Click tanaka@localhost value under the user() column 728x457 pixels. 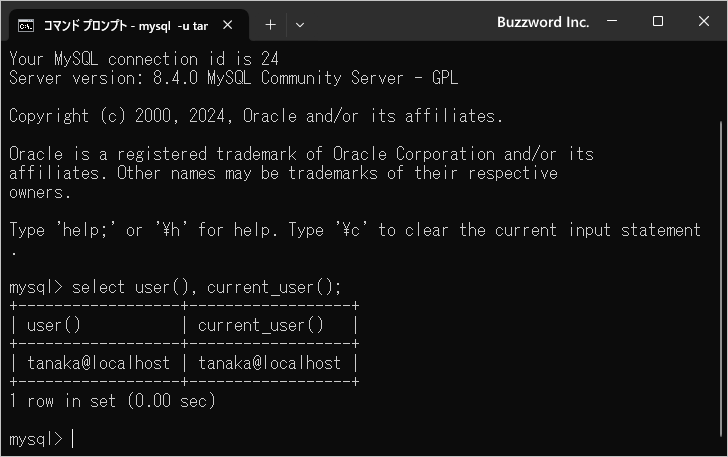(x=98, y=363)
